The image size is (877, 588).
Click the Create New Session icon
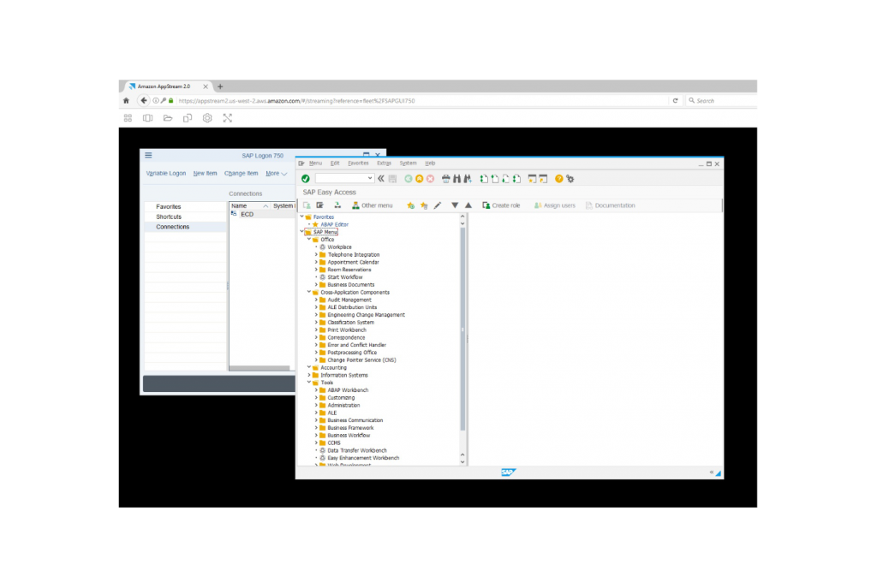(x=532, y=179)
